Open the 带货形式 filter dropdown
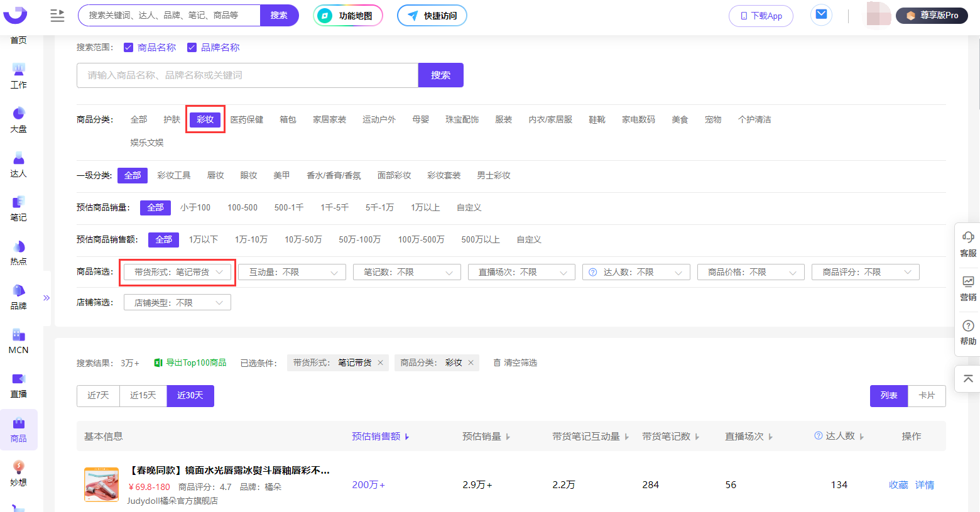 coord(177,272)
